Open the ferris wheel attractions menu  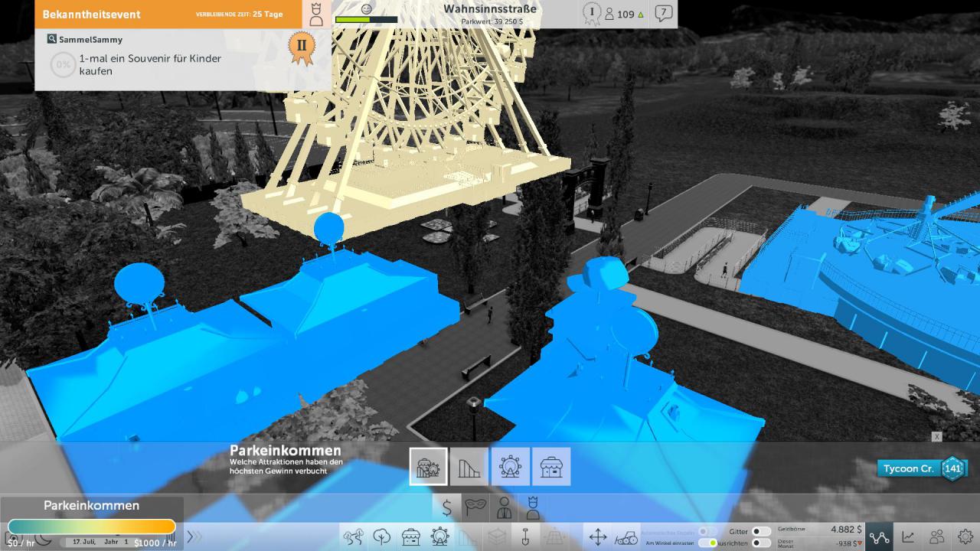pyautogui.click(x=439, y=536)
